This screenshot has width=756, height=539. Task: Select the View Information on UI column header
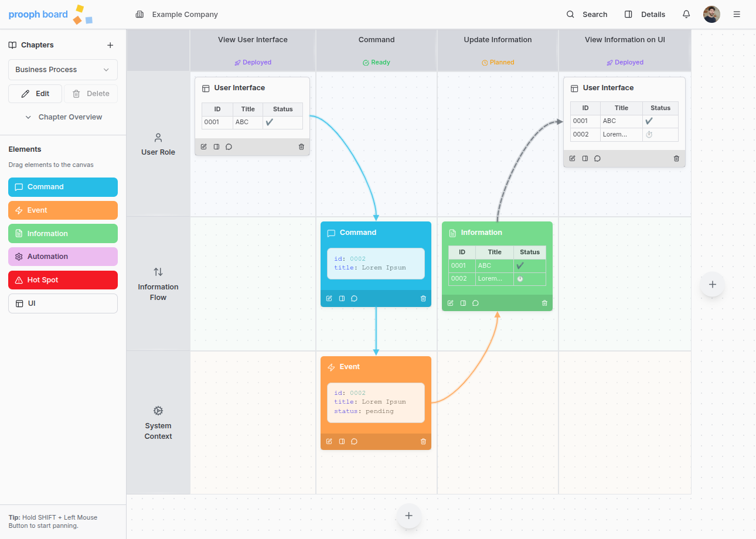tap(624, 40)
